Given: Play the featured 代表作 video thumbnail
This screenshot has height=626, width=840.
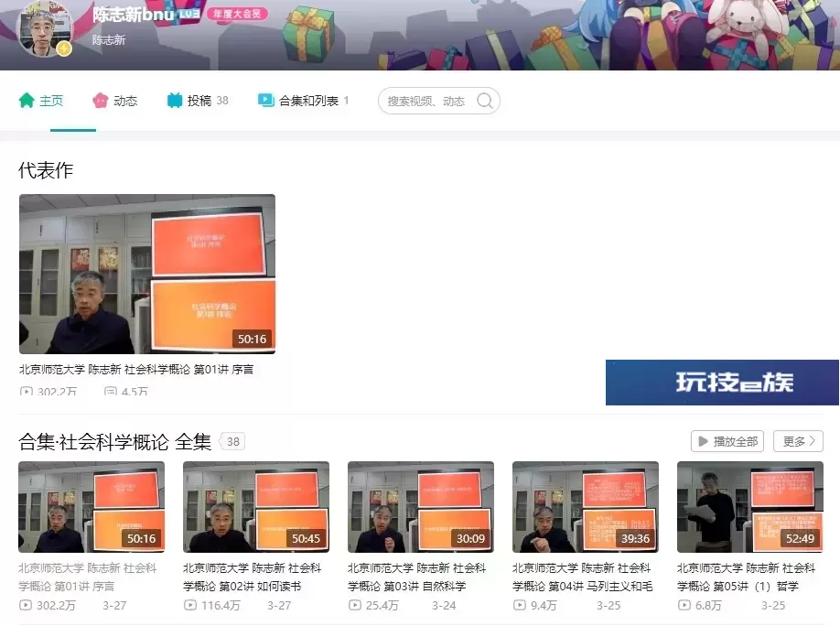Looking at the screenshot, I should 147,274.
